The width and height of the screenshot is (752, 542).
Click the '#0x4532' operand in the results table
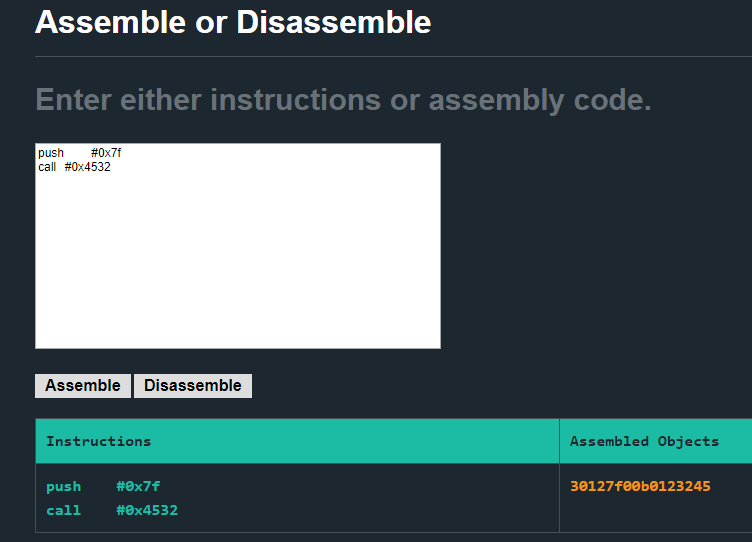(x=147, y=510)
